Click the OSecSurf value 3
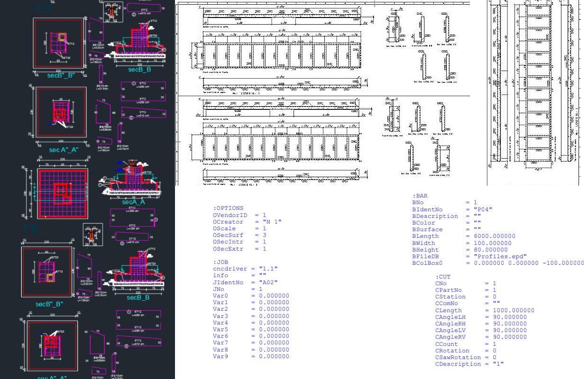 pyautogui.click(x=264, y=235)
